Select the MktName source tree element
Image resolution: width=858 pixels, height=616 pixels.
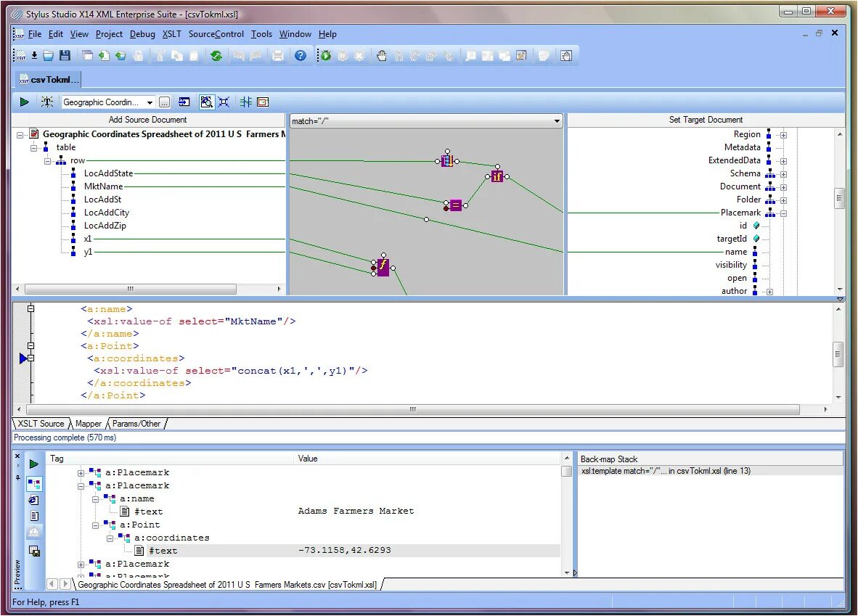pyautogui.click(x=103, y=186)
